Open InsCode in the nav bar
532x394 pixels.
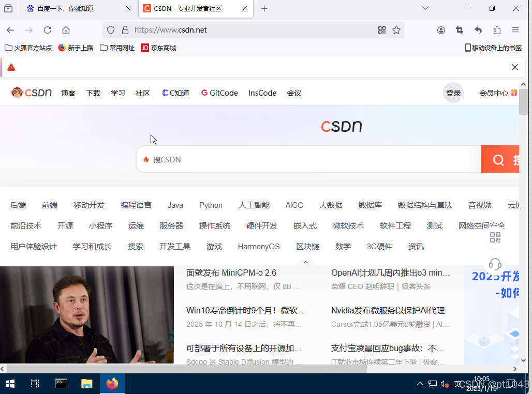262,93
